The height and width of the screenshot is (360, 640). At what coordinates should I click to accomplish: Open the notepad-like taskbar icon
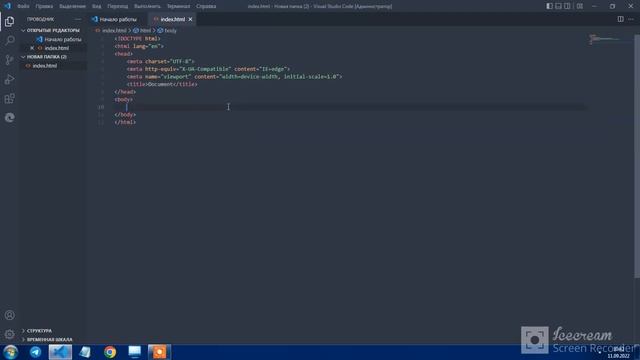tap(85, 352)
